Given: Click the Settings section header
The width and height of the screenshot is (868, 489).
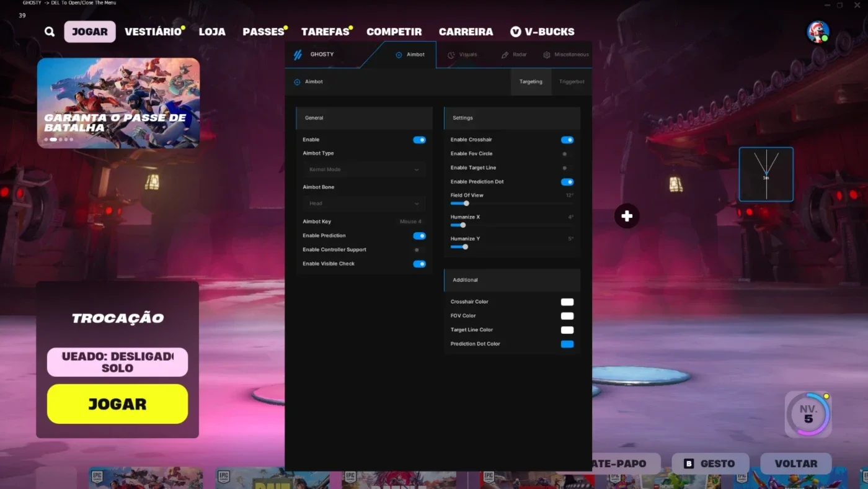Looking at the screenshot, I should click(512, 118).
